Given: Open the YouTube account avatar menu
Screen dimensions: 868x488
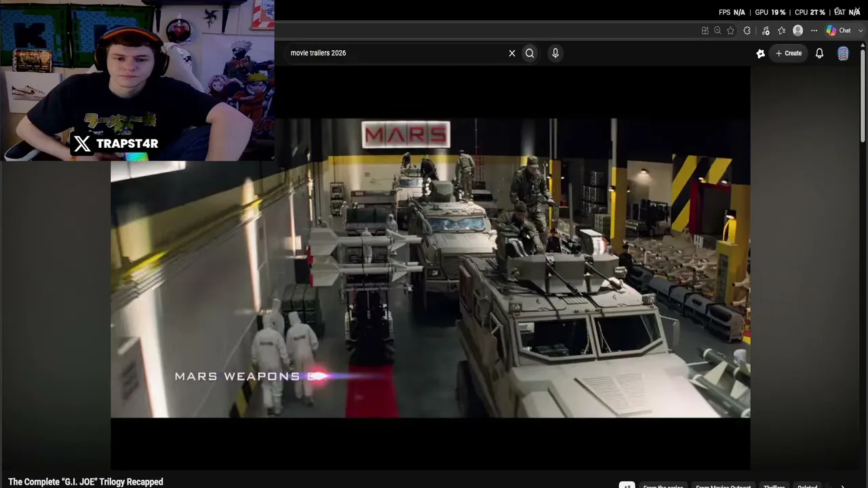Looking at the screenshot, I should pos(843,54).
